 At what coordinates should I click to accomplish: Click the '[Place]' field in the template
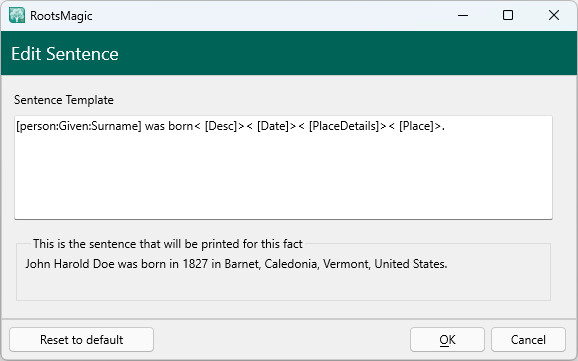(416, 126)
